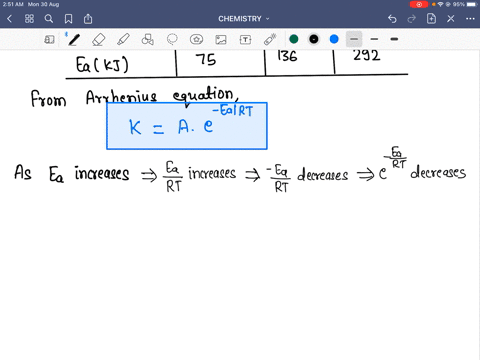Image resolution: width=480 pixels, height=360 pixels.
Task: Insert an image with the photo tool
Action: [x=221, y=40]
